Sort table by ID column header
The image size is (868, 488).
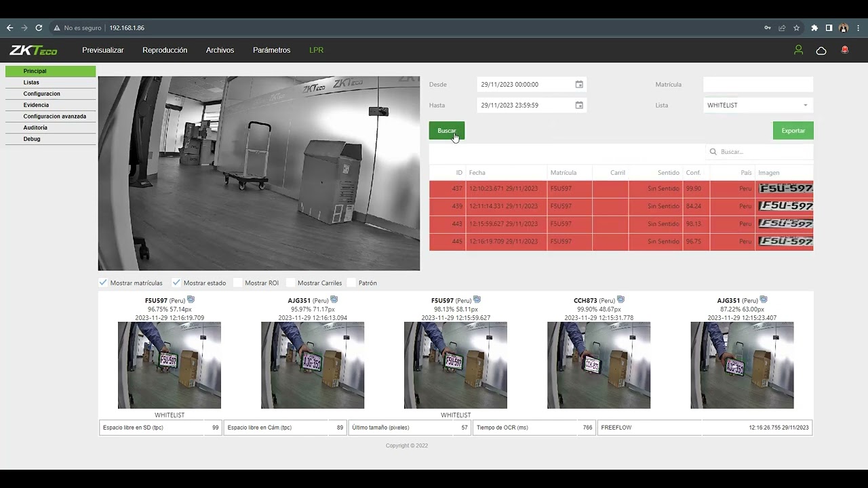click(x=458, y=173)
